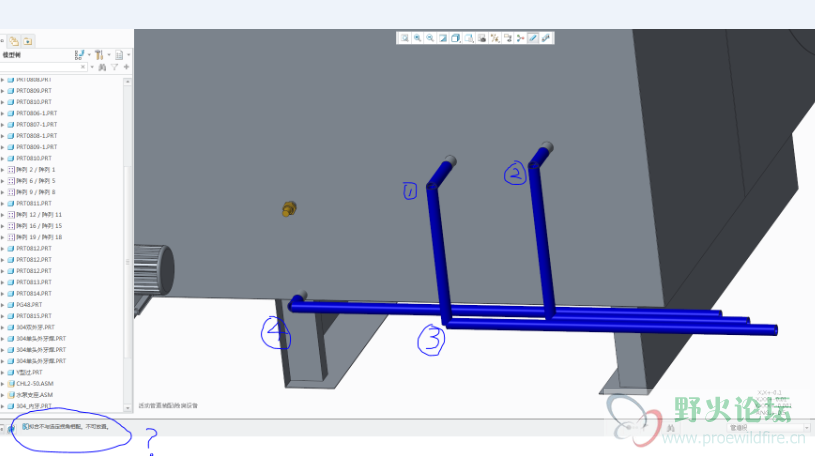Open dropdown arrow beside tree columns icon
815x456 pixels.
coord(128,55)
